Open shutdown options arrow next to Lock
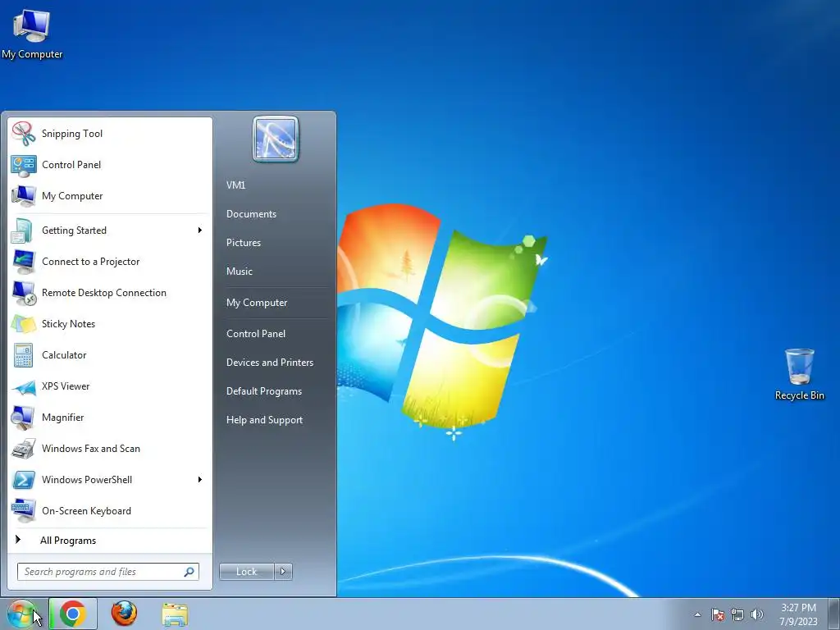This screenshot has width=840, height=630. click(x=283, y=572)
